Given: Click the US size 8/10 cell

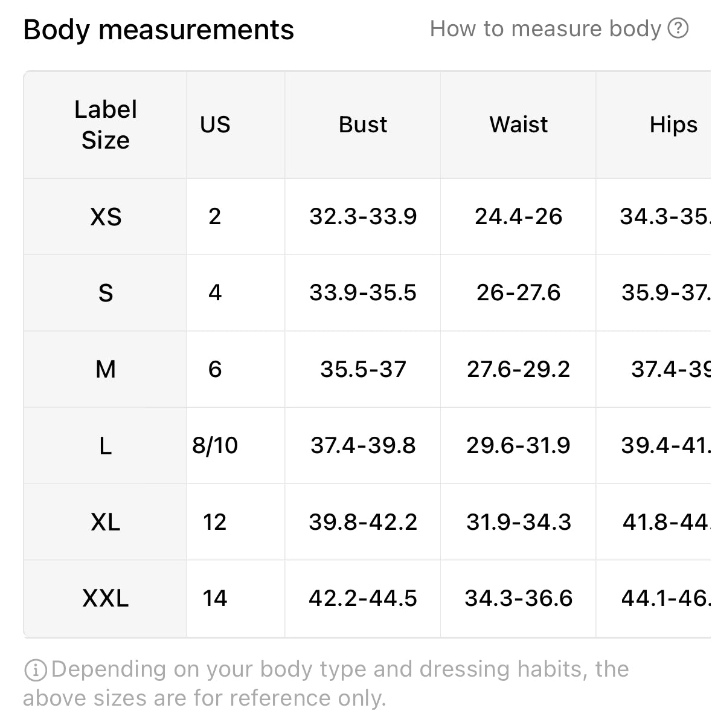Looking at the screenshot, I should click(x=215, y=446).
